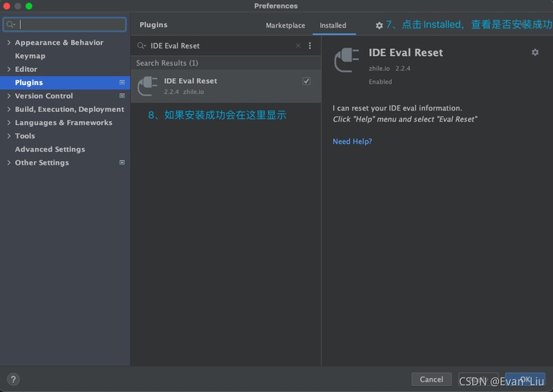Expand the Editor settings section
This screenshot has height=392, width=553.
[x=8, y=69]
